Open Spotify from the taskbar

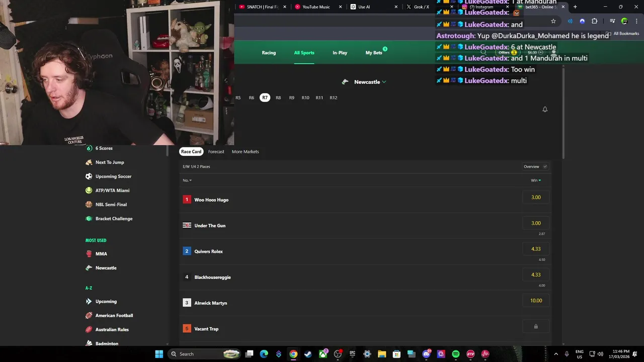456,354
